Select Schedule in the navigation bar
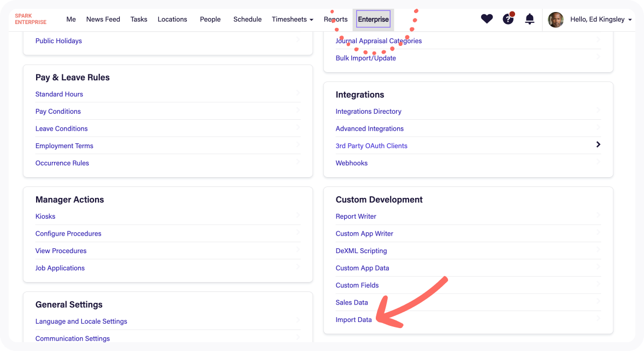This screenshot has height=351, width=644. (247, 19)
